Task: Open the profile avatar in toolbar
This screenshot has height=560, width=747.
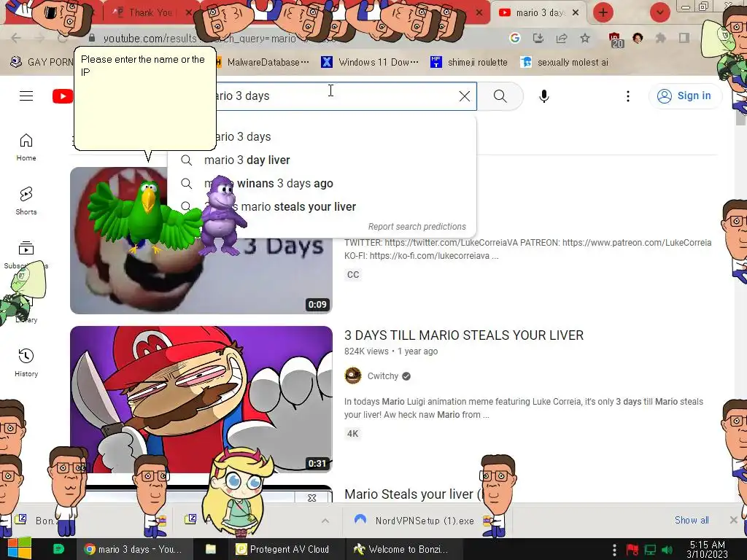Action: click(638, 38)
